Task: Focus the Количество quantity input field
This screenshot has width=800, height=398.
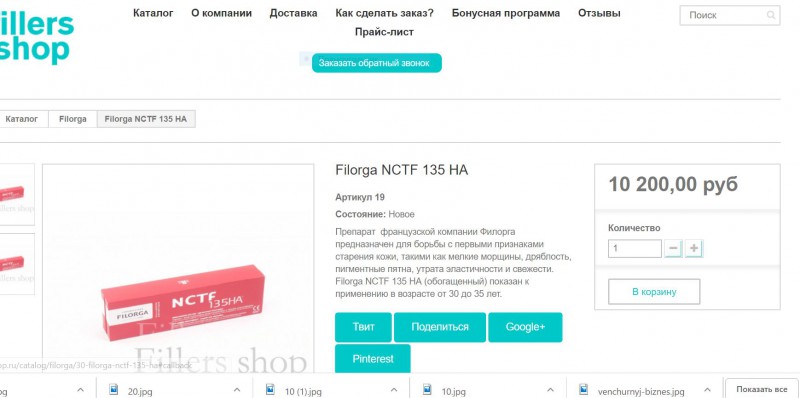Action: click(x=635, y=248)
